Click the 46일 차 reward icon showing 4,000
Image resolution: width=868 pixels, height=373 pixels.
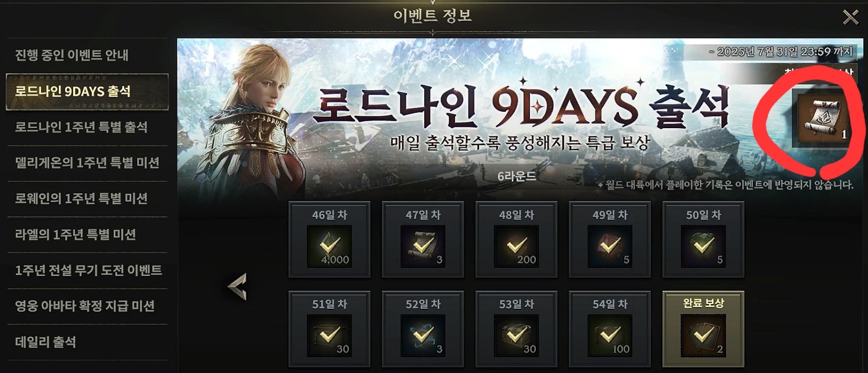click(x=329, y=246)
